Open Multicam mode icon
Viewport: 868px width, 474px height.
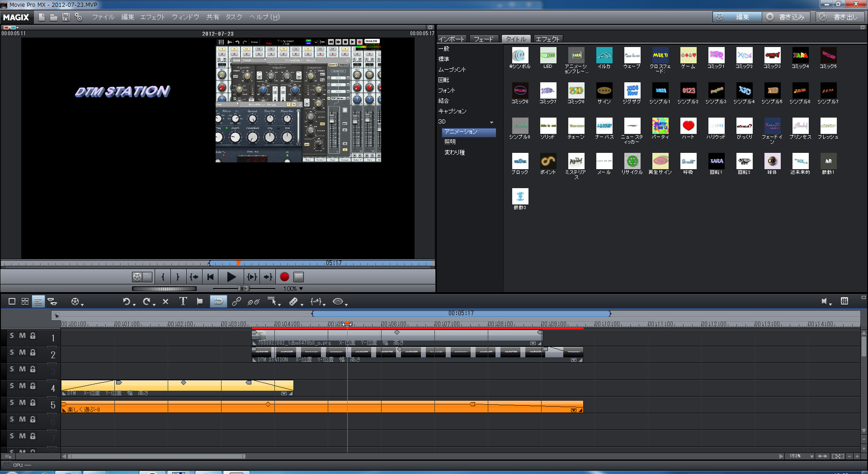pos(52,302)
